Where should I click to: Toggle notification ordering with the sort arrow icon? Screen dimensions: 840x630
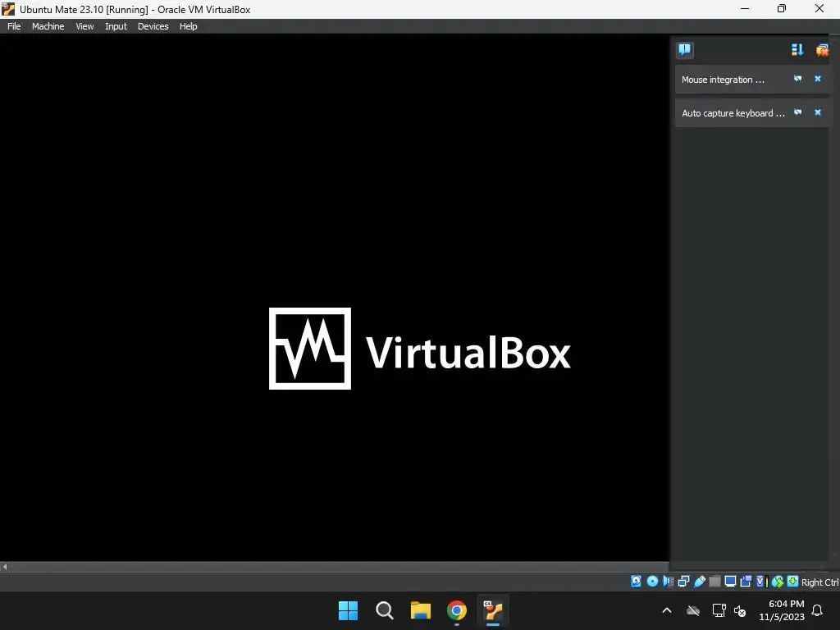coord(797,50)
